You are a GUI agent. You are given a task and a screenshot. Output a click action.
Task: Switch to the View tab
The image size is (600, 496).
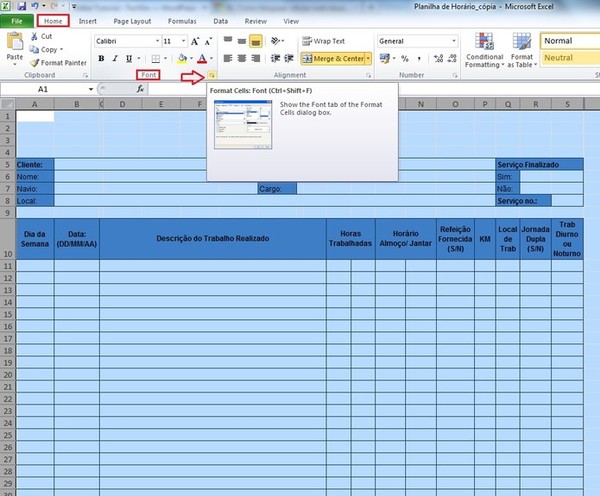coord(291,21)
